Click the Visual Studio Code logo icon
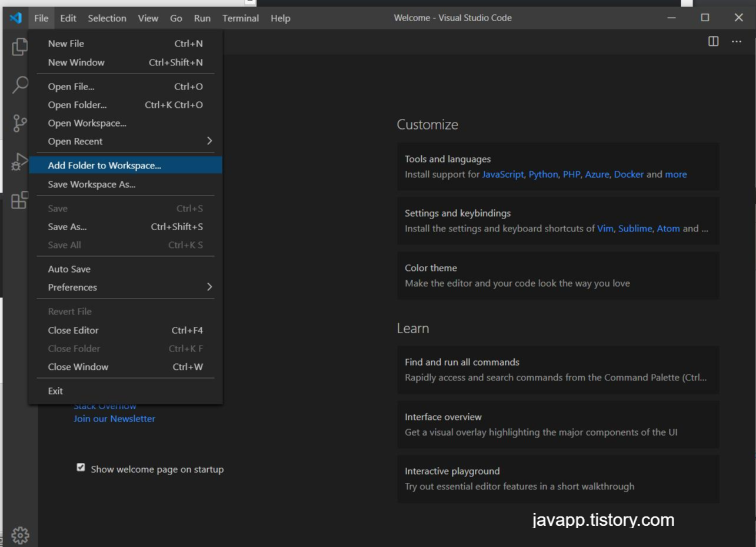 (16, 18)
